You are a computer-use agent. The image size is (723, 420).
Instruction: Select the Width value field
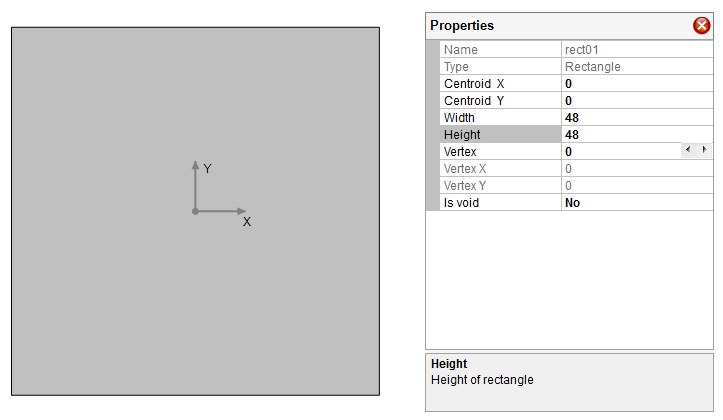pos(637,118)
